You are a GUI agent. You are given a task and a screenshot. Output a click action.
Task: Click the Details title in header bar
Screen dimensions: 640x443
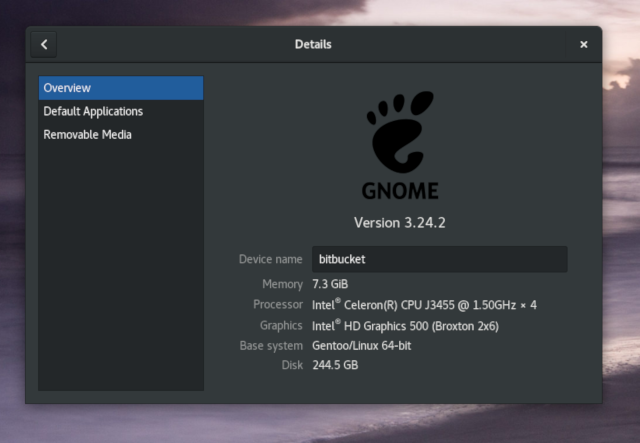[x=313, y=45]
